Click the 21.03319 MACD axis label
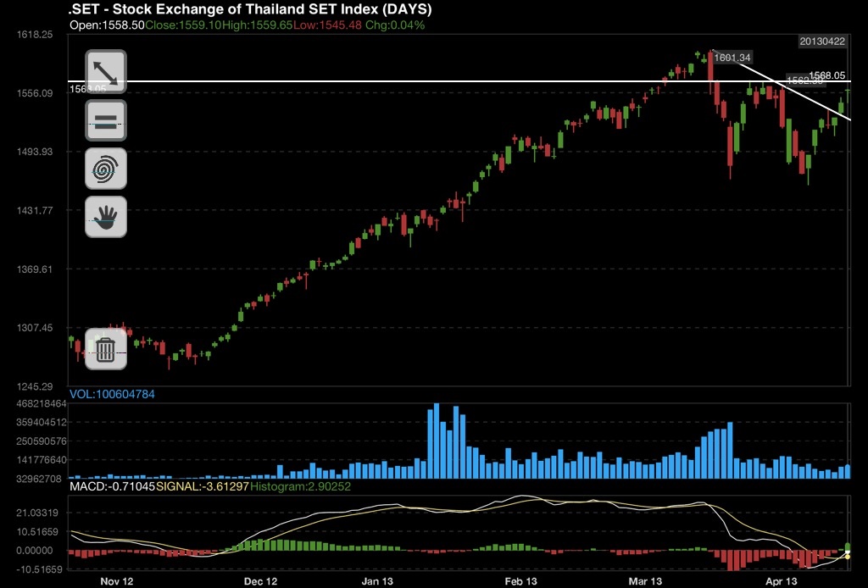This screenshot has width=868, height=588. (x=37, y=513)
